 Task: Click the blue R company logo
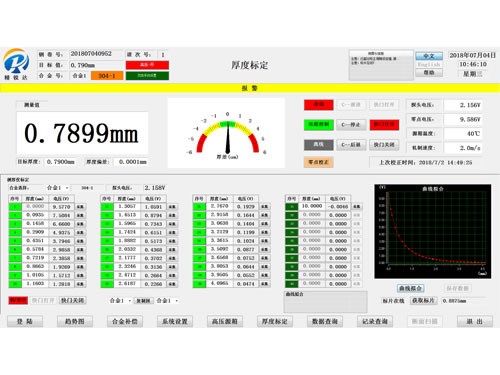pos(16,61)
